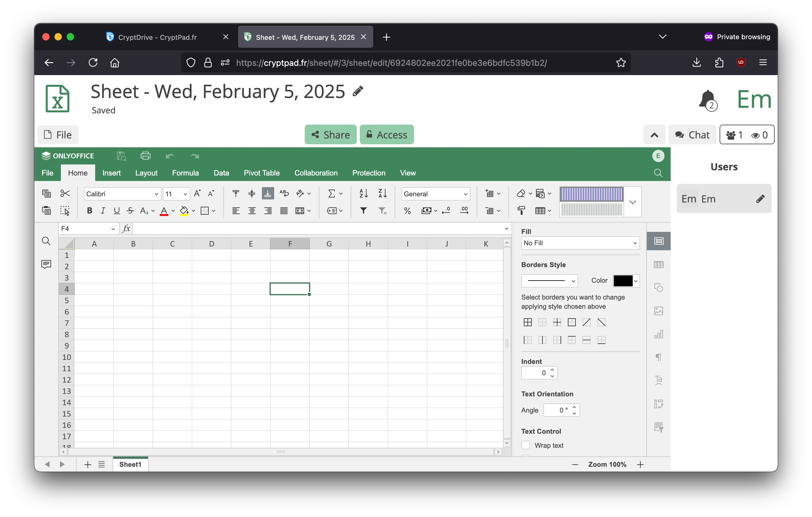This screenshot has height=517, width=812.
Task: Apply the Filter icon
Action: pos(363,211)
